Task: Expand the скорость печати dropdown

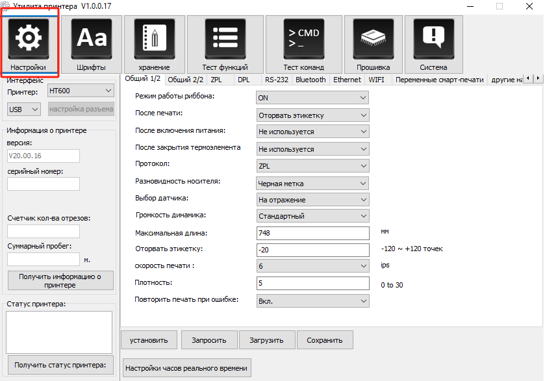Action: pyautogui.click(x=313, y=266)
